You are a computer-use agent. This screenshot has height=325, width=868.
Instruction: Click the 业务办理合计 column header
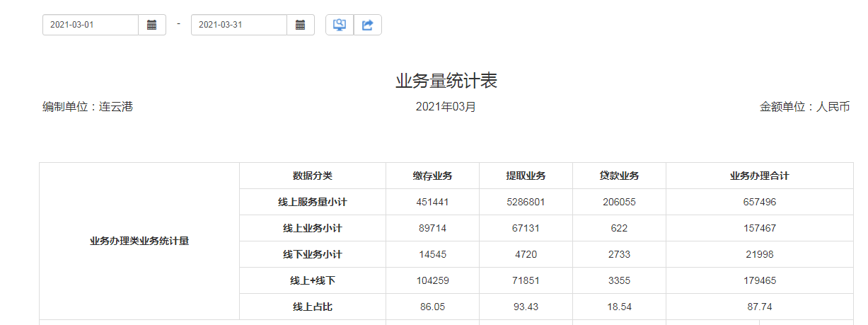pos(760,176)
